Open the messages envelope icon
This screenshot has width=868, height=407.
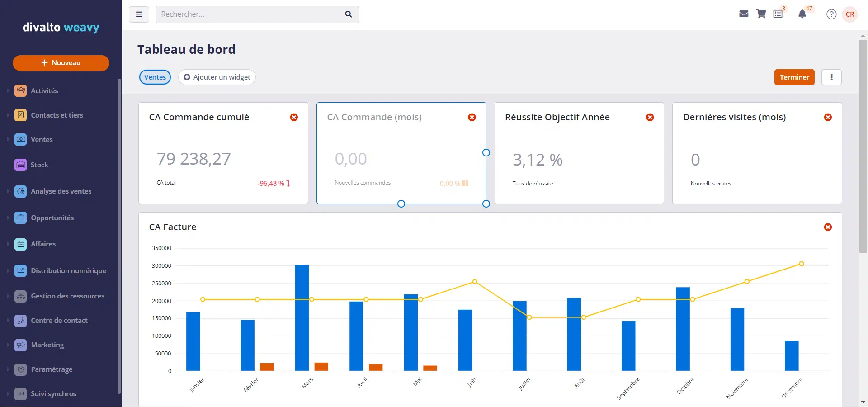pyautogui.click(x=744, y=14)
